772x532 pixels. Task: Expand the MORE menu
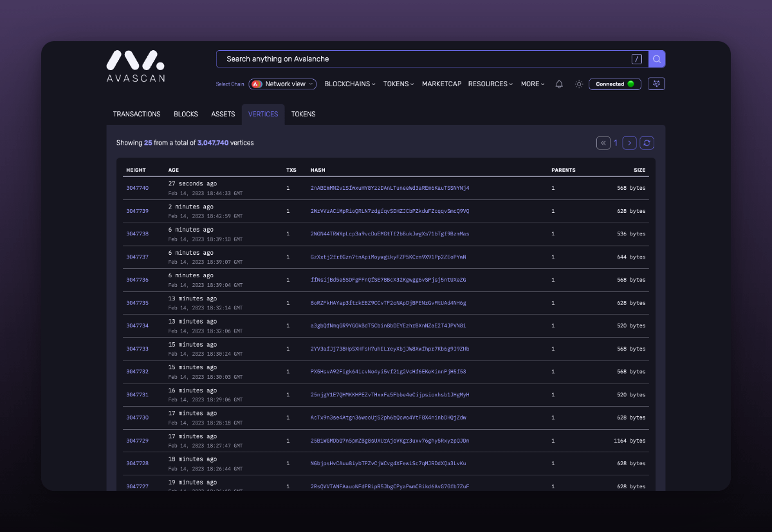pyautogui.click(x=533, y=84)
